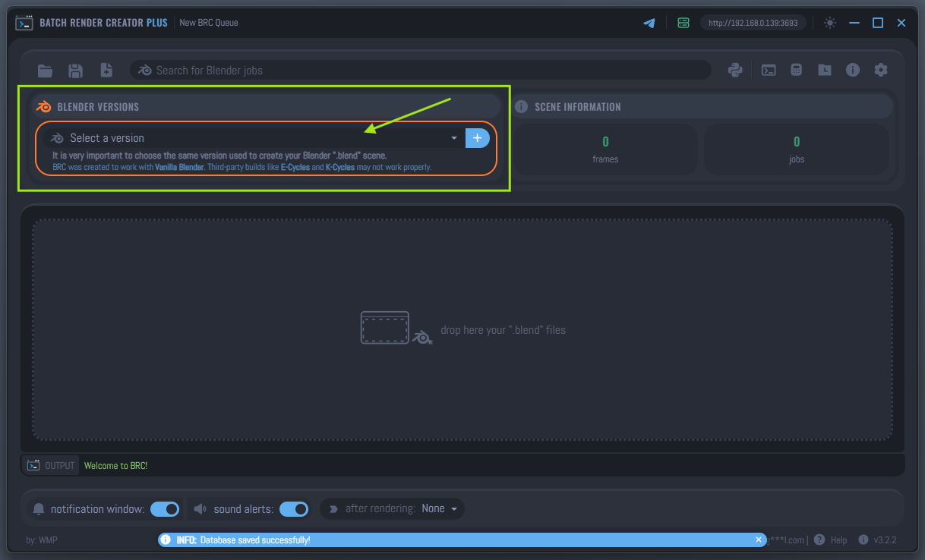Image resolution: width=925 pixels, height=560 pixels.
Task: Click the by: WMP credit text
Action: (x=42, y=540)
